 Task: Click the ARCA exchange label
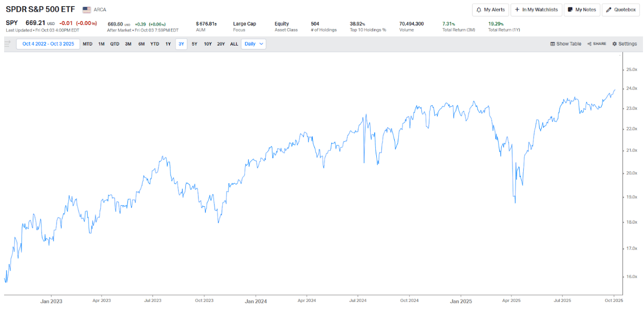pyautogui.click(x=100, y=10)
